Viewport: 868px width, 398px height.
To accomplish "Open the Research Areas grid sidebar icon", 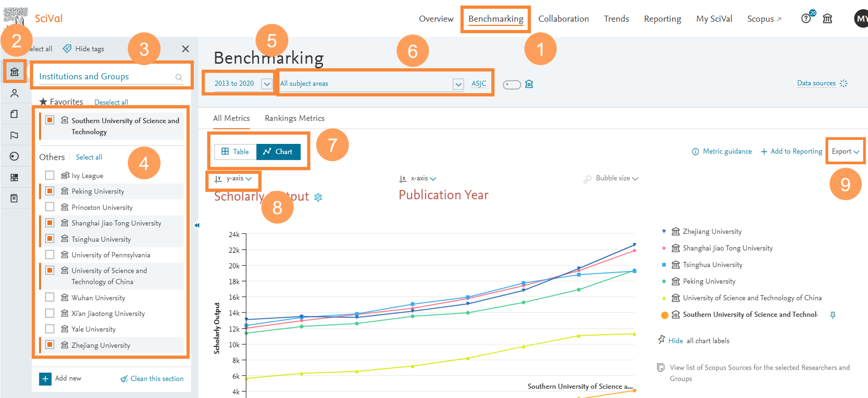I will pyautogui.click(x=15, y=178).
